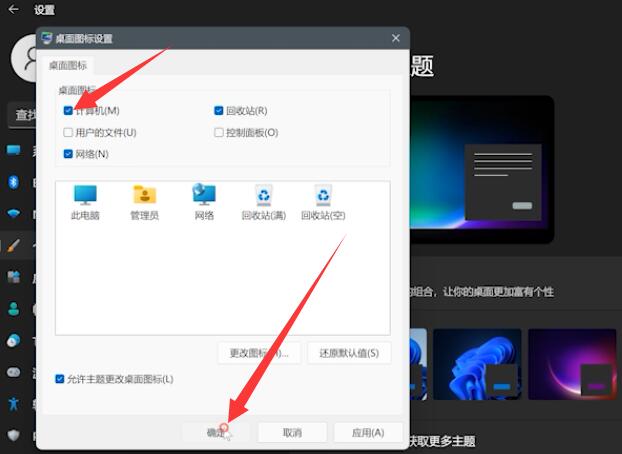Viewport: 622px width, 454px height.
Task: Open the network Wi-Fi sidebar icon
Action: tap(13, 214)
